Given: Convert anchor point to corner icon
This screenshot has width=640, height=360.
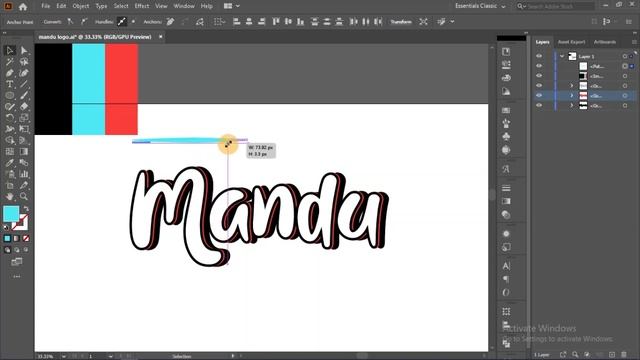Looking at the screenshot, I should coord(71,22).
